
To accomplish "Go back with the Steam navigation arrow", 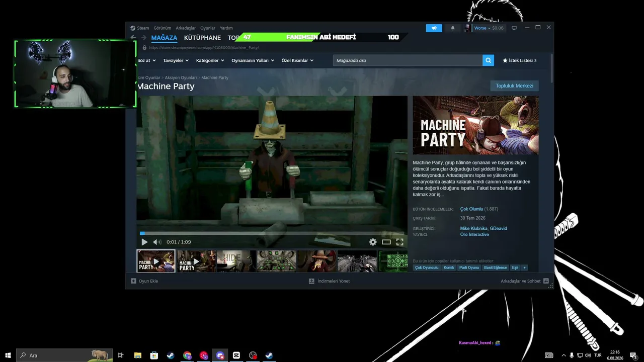I will point(133,38).
